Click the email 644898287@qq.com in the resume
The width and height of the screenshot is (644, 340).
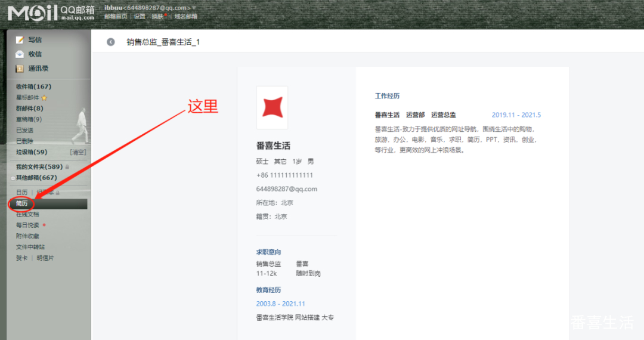click(x=287, y=189)
